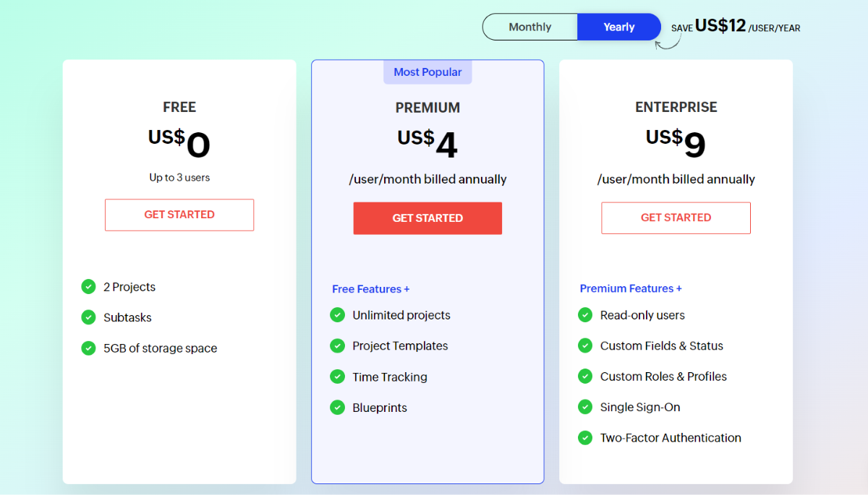Open the Free Features + link
Viewport: 868px width, 495px height.
[x=370, y=288]
